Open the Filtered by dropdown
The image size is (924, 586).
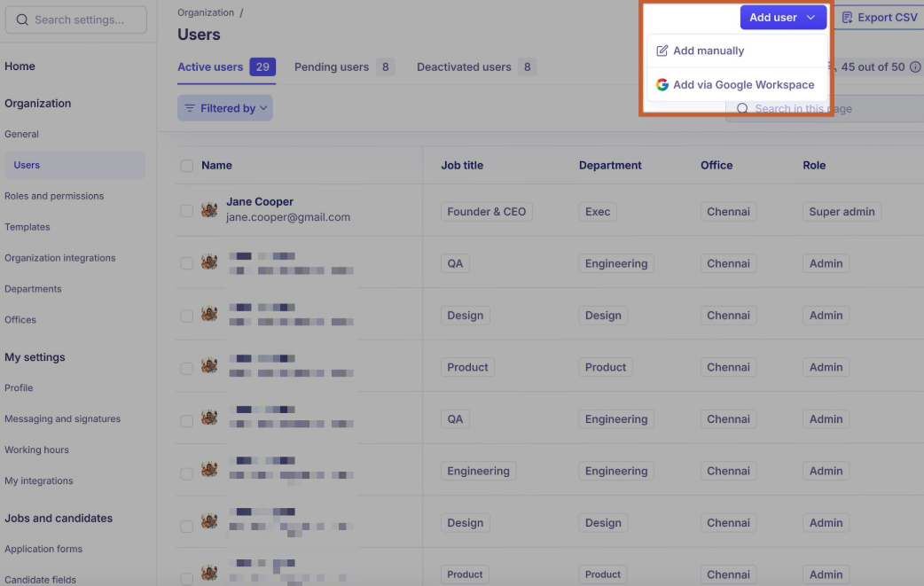point(225,108)
